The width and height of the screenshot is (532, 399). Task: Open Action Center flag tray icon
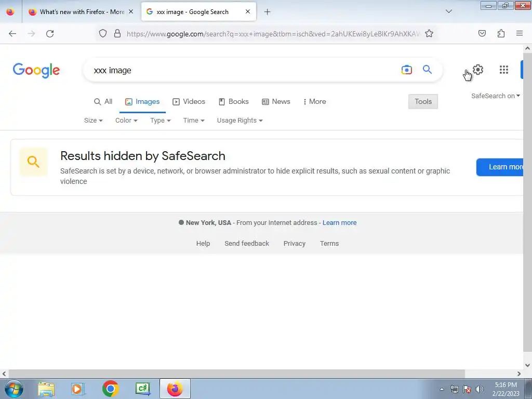coord(467,389)
